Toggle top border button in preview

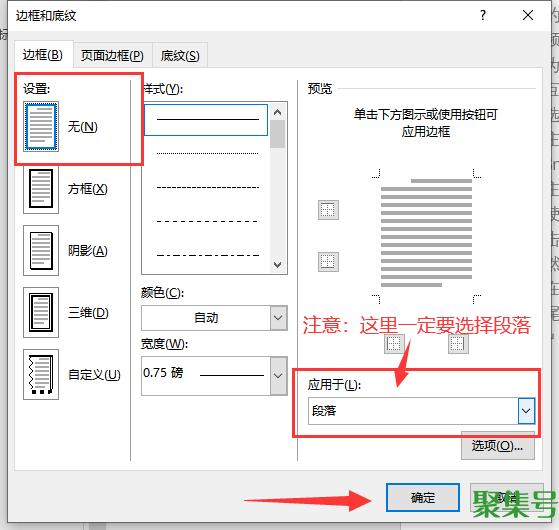[328, 210]
